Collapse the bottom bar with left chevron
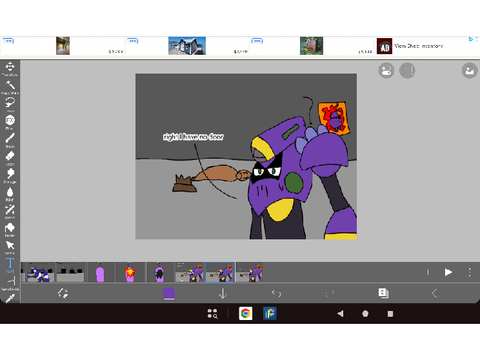Screen dimensions: 480x360 pyautogui.click(x=435, y=293)
